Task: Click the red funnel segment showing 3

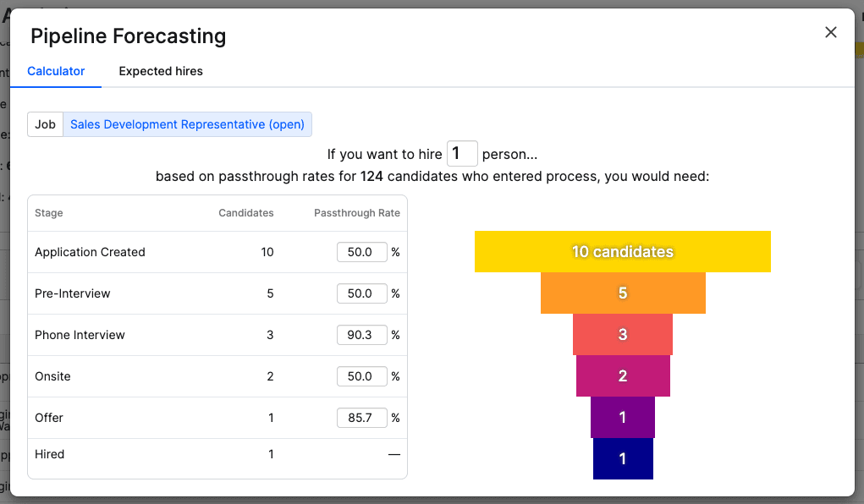Action: 623,335
